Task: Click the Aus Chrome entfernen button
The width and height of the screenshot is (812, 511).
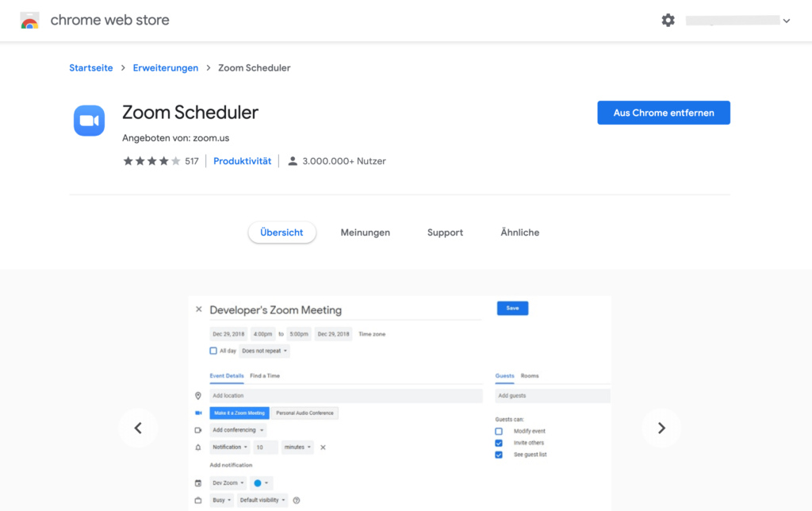Action: coord(664,113)
